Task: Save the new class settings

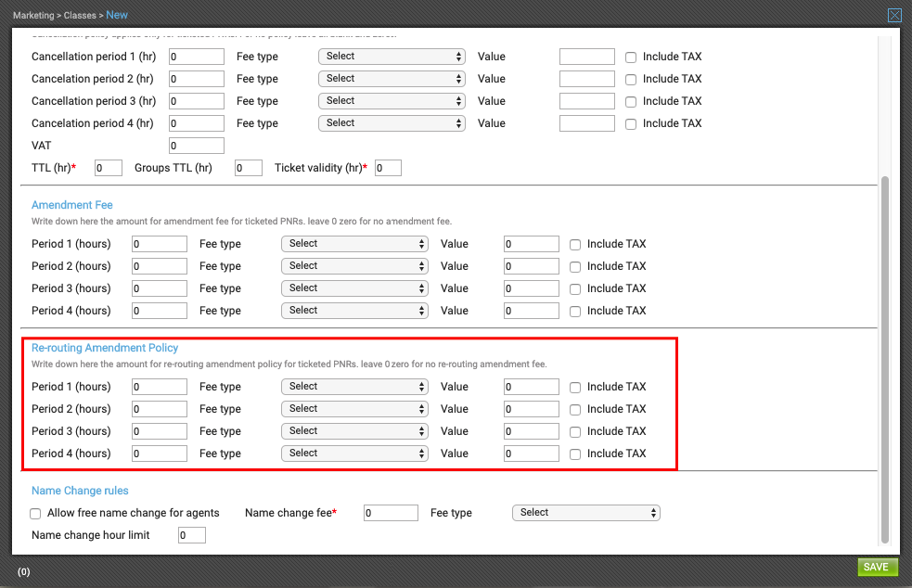Action: (877, 567)
